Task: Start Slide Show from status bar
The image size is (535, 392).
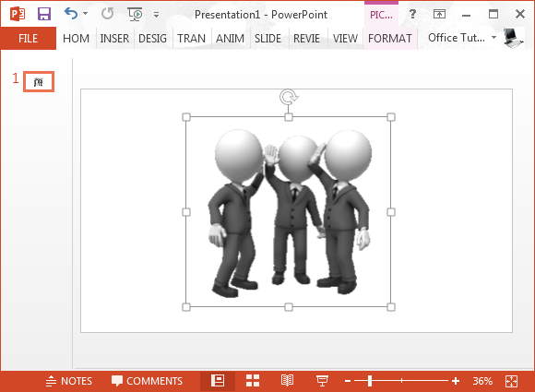Action: 322,381
